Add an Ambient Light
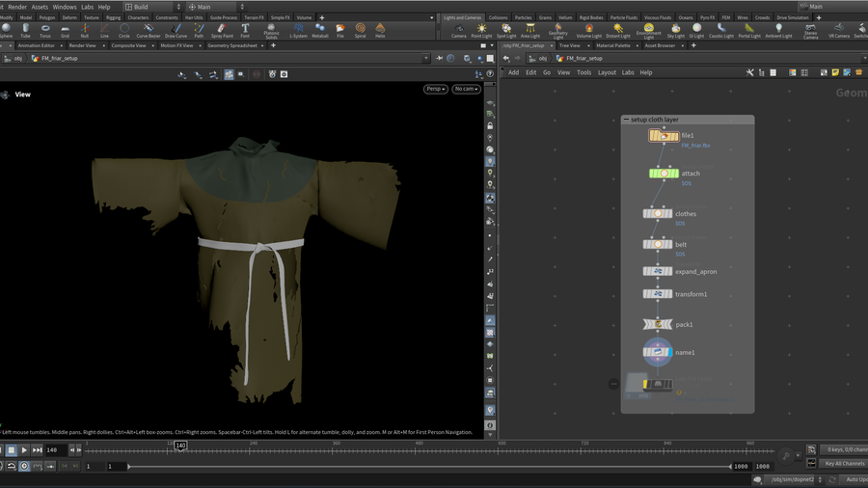Viewport: 868px width, 488px height. 778,31
